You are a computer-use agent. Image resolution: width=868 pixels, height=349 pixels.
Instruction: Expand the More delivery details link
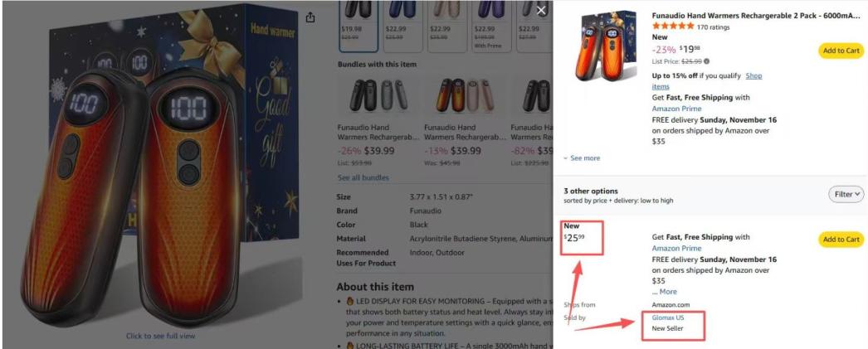(665, 292)
